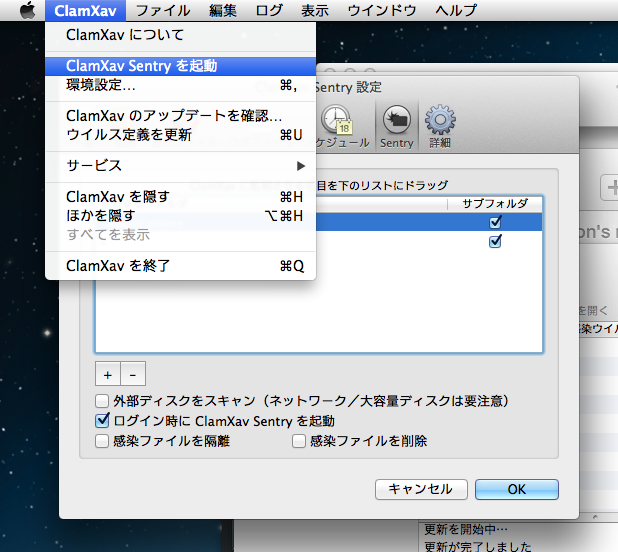Open the Apple menu
The height and width of the screenshot is (552, 618).
coord(28,10)
